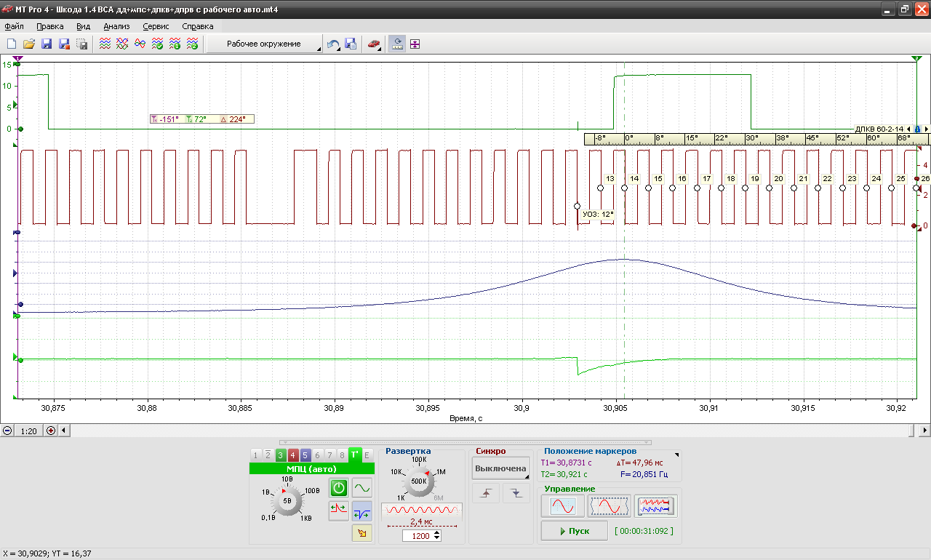Viewport: 931px width, 560px height.
Task: Click the red car icon
Action: click(374, 44)
